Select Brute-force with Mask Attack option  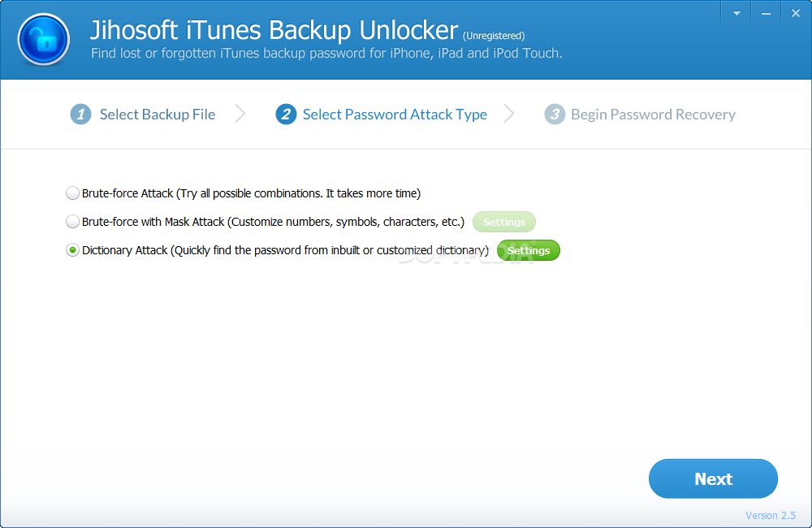[72, 222]
